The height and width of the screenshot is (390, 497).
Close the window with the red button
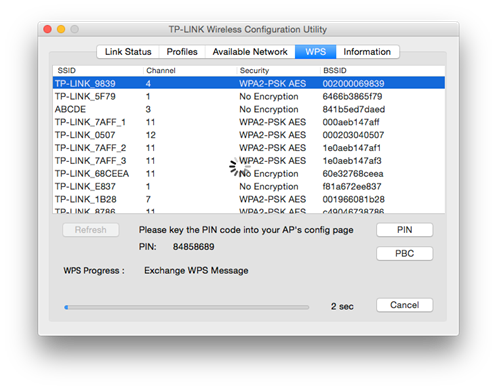[x=47, y=29]
